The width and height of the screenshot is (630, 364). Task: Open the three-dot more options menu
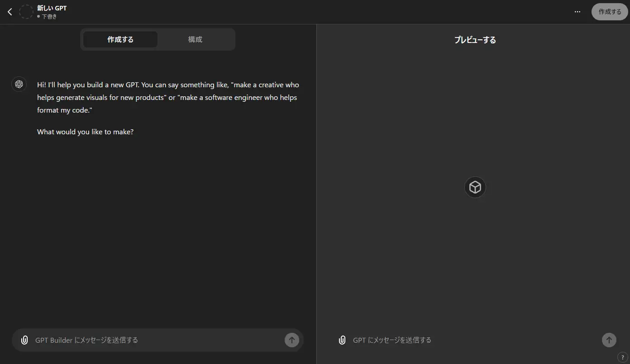point(577,12)
